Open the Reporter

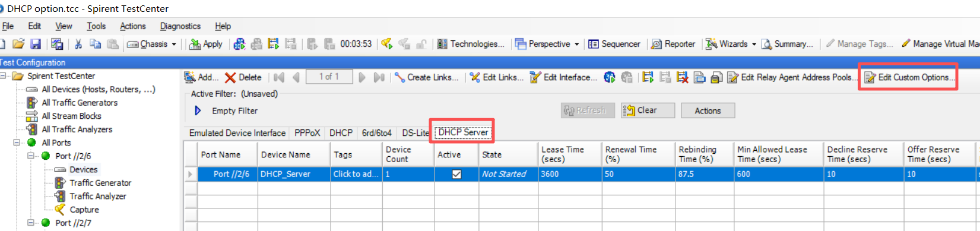[x=673, y=44]
